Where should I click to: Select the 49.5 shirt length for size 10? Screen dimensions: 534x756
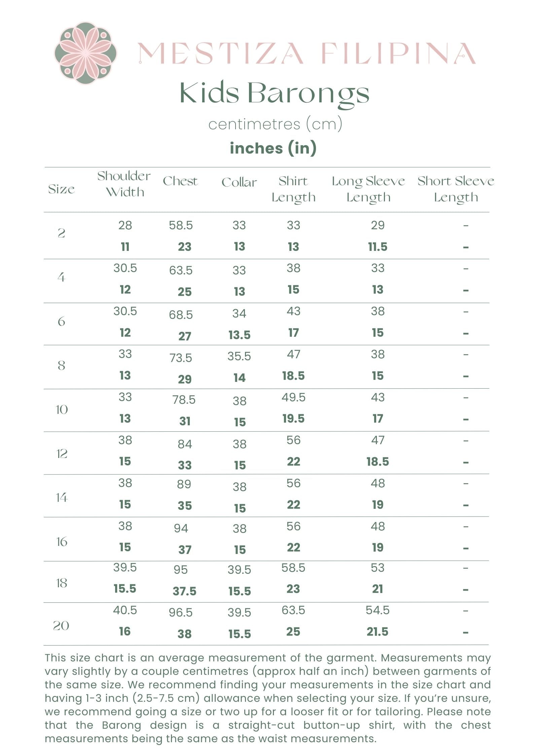point(293,397)
